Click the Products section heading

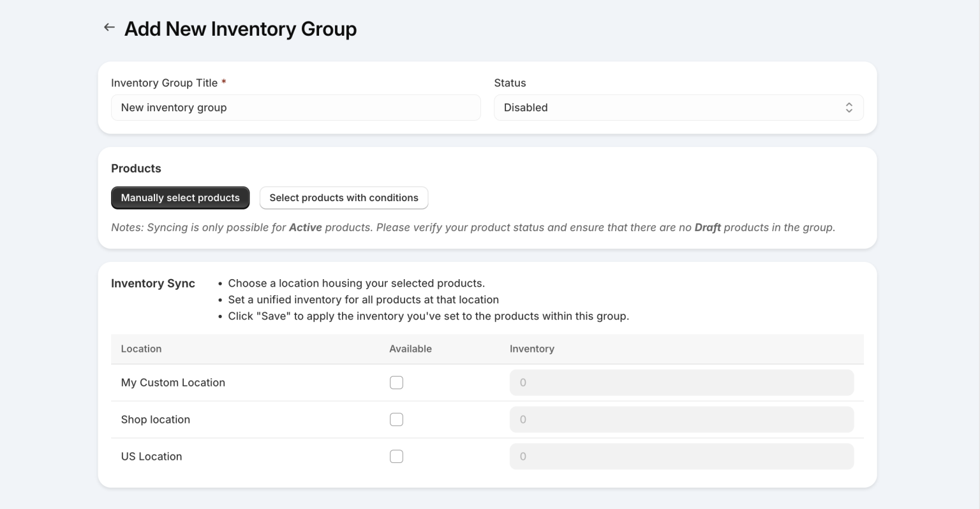click(x=136, y=168)
